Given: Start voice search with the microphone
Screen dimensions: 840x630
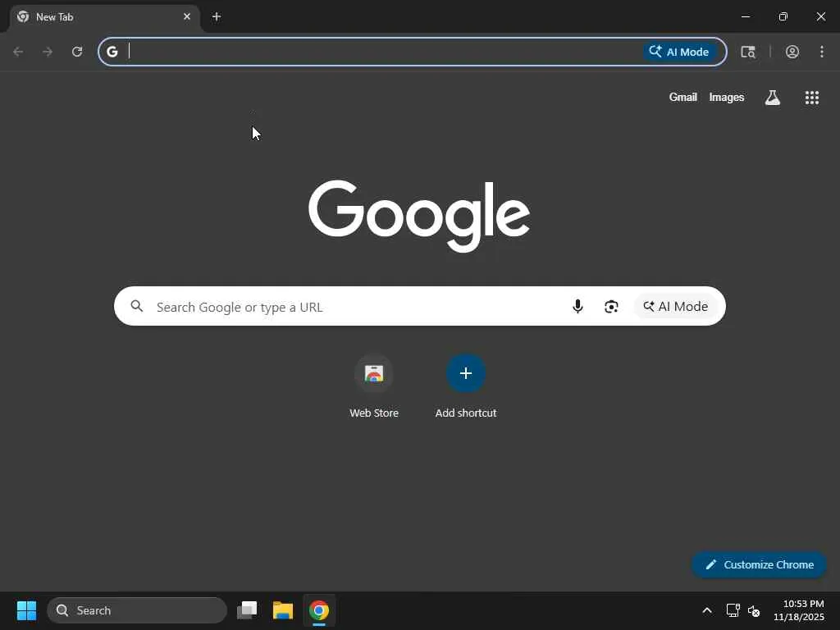Looking at the screenshot, I should (577, 306).
